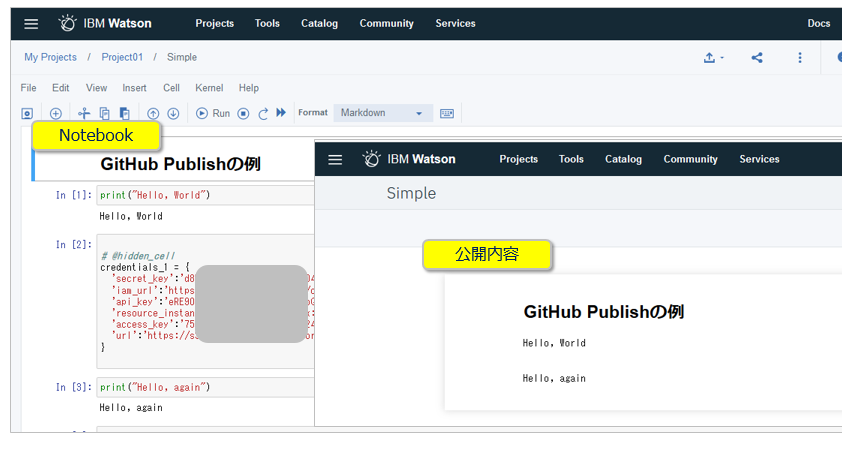Open Community in the Notebook window header
842x451 pixels.
387,23
